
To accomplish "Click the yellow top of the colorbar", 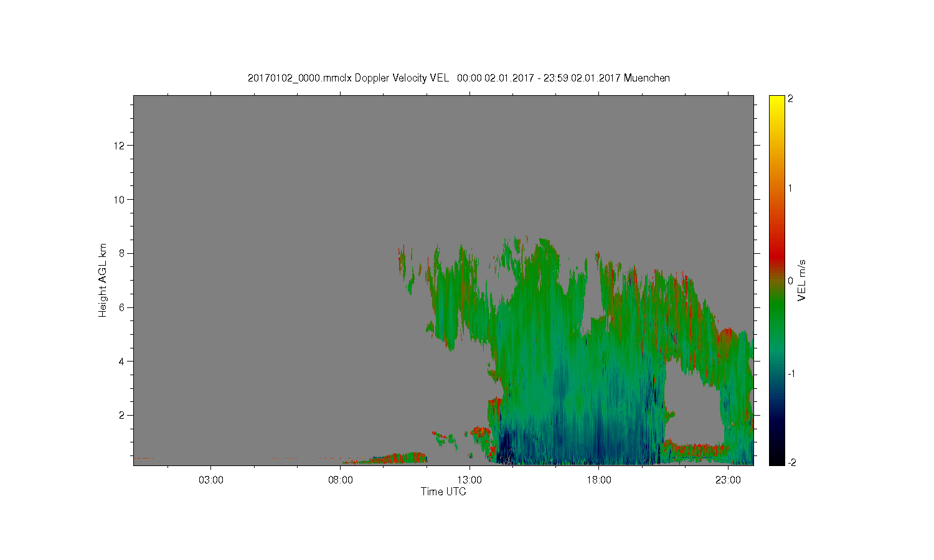I will [776, 100].
